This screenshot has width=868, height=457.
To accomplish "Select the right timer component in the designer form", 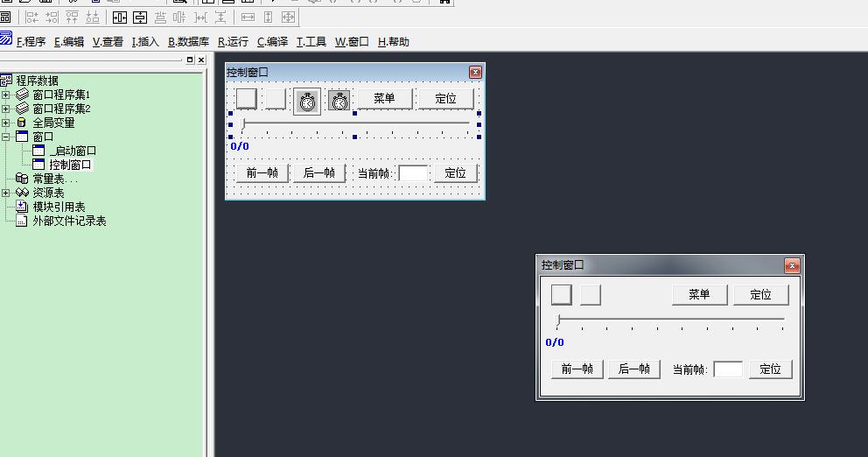I will [339, 101].
